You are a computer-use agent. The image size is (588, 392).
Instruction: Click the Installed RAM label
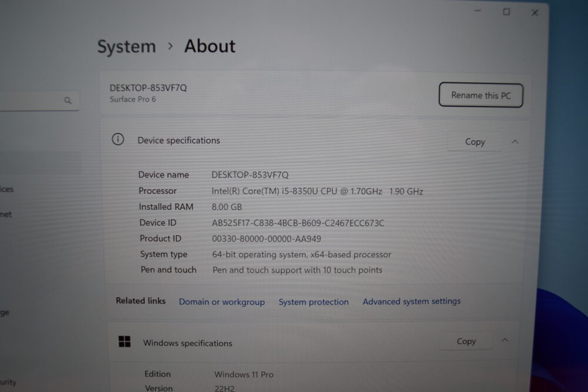(x=166, y=207)
